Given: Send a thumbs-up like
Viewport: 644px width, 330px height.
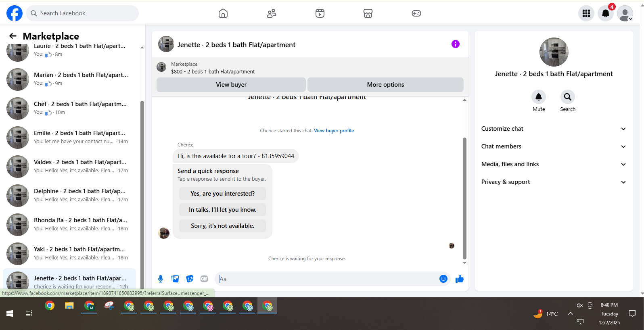Looking at the screenshot, I should pos(460,279).
